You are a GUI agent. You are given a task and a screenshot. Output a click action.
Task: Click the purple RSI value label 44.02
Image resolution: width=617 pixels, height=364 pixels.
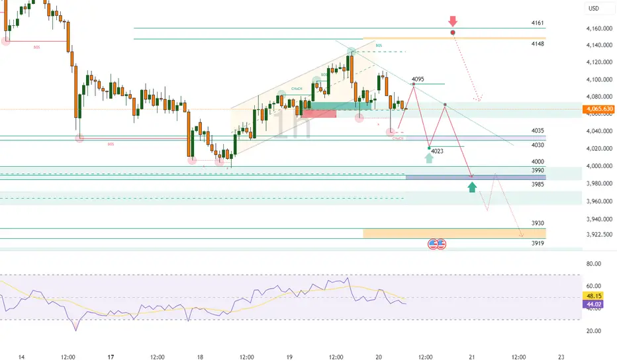click(593, 304)
